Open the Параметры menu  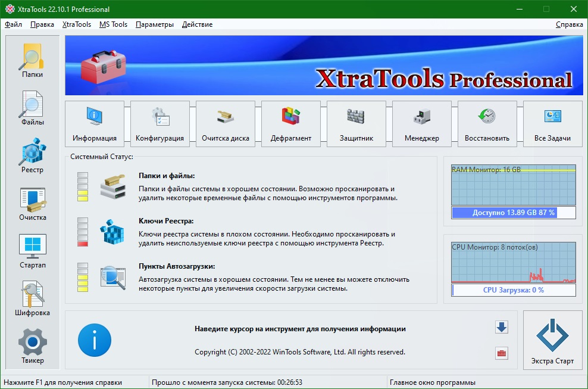point(155,24)
